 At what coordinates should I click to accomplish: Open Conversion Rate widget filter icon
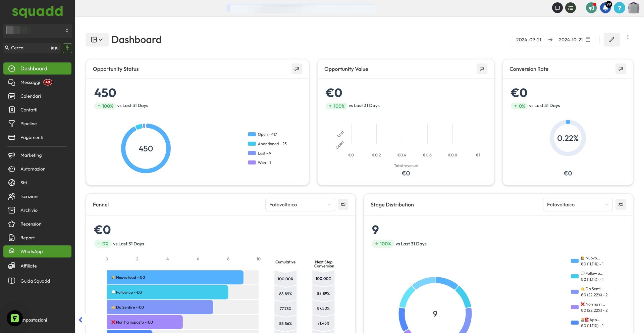pyautogui.click(x=621, y=69)
